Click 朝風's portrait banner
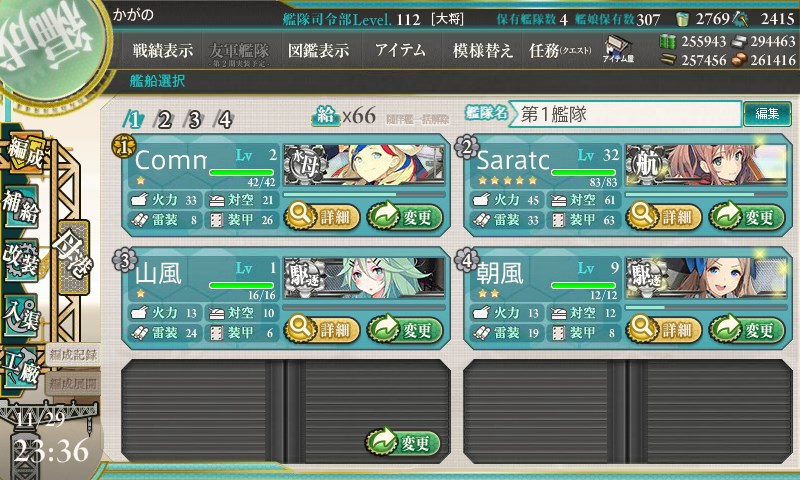The width and height of the screenshot is (800, 480). pyautogui.click(x=706, y=277)
